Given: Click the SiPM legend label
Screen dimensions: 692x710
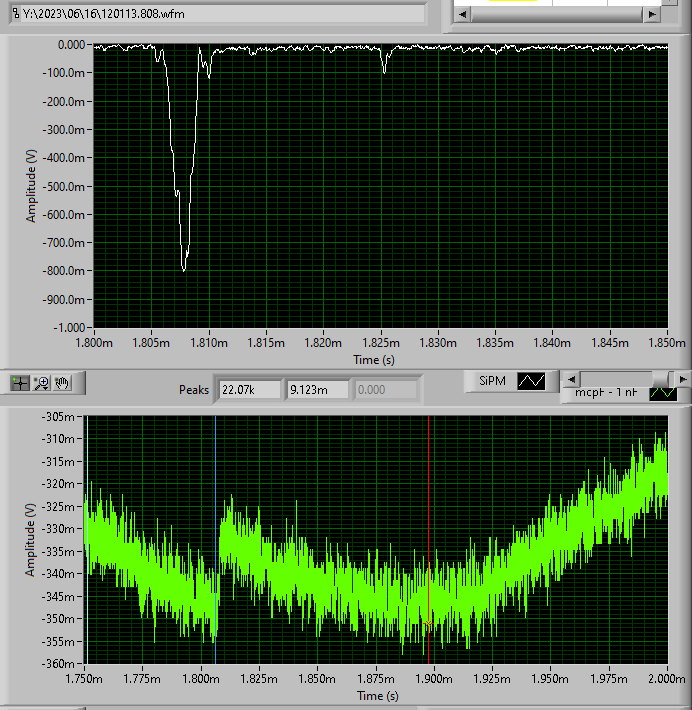Looking at the screenshot, I should pyautogui.click(x=492, y=381).
